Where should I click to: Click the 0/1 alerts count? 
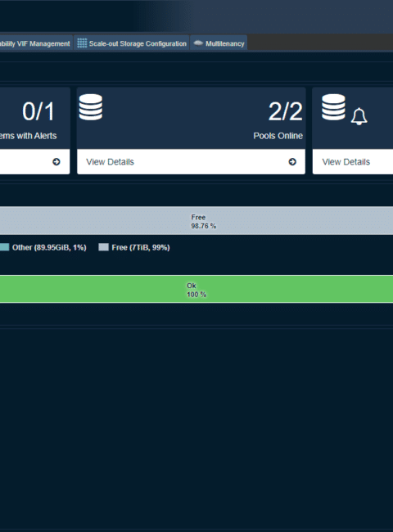pos(38,111)
